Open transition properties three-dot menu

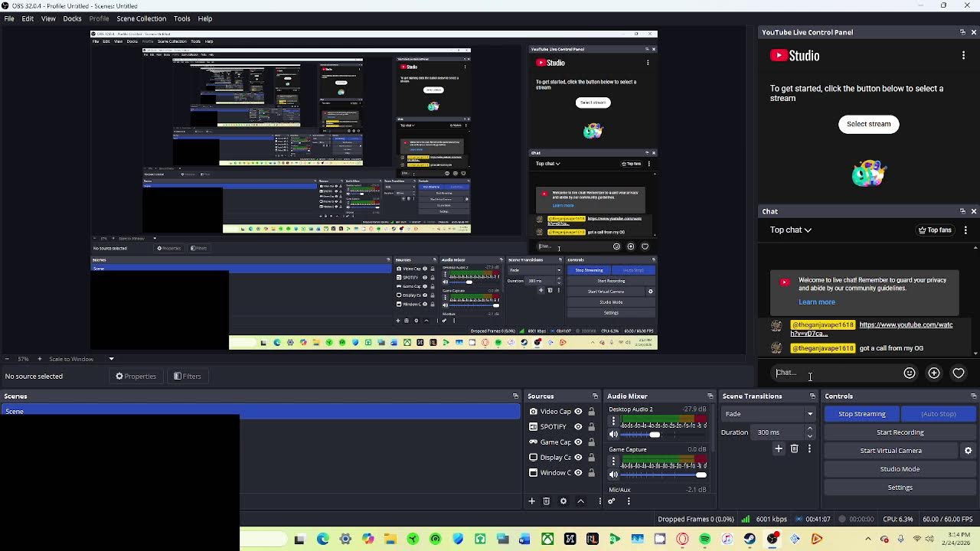(809, 449)
